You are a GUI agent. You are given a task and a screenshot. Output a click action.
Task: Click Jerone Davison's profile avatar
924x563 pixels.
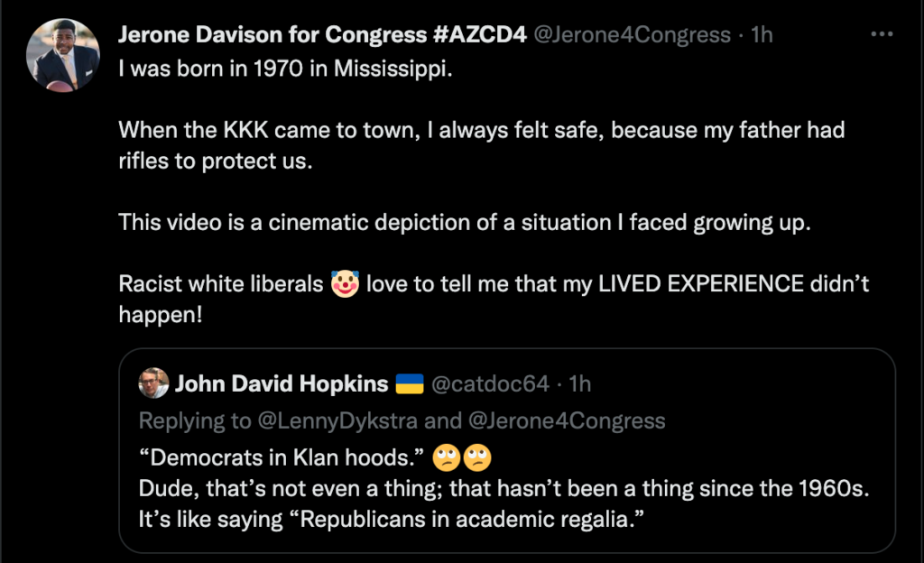click(62, 54)
